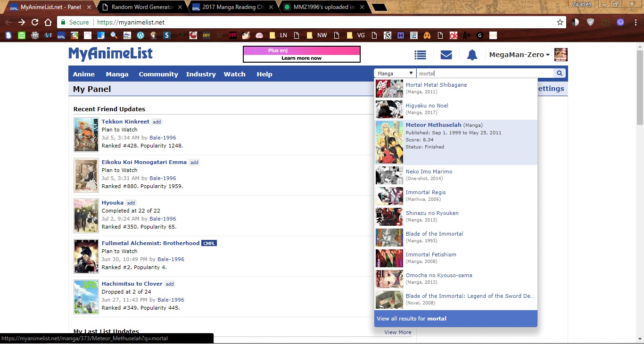Viewport: 644px width, 345px height.
Task: Select Shinazu no Ryouken search result
Action: click(x=456, y=217)
